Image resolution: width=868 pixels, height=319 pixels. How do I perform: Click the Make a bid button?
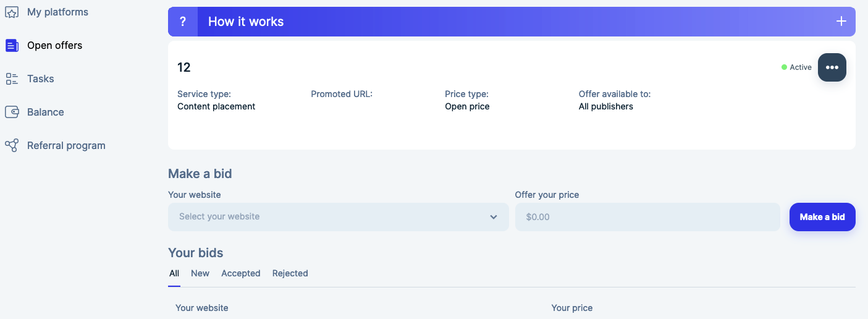tap(822, 217)
